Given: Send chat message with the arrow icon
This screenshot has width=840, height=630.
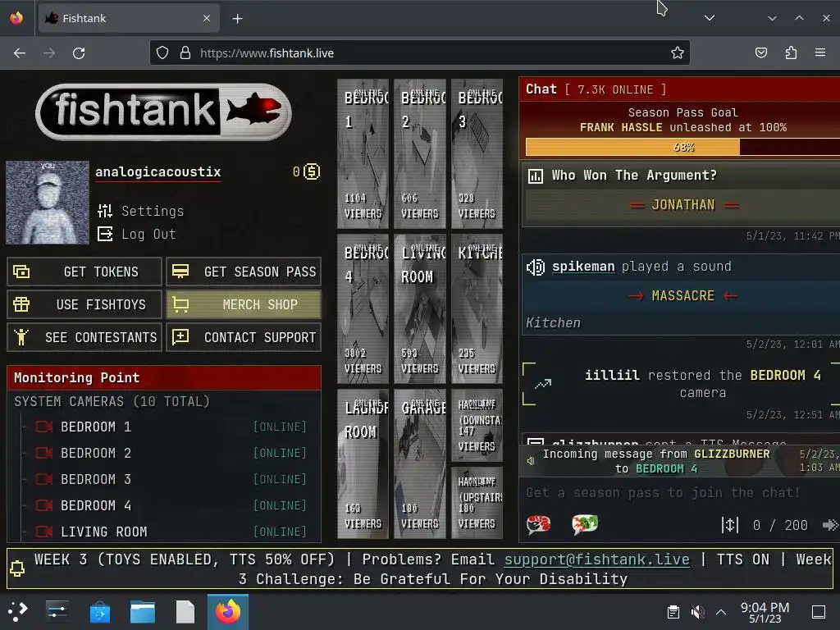Looking at the screenshot, I should (829, 525).
